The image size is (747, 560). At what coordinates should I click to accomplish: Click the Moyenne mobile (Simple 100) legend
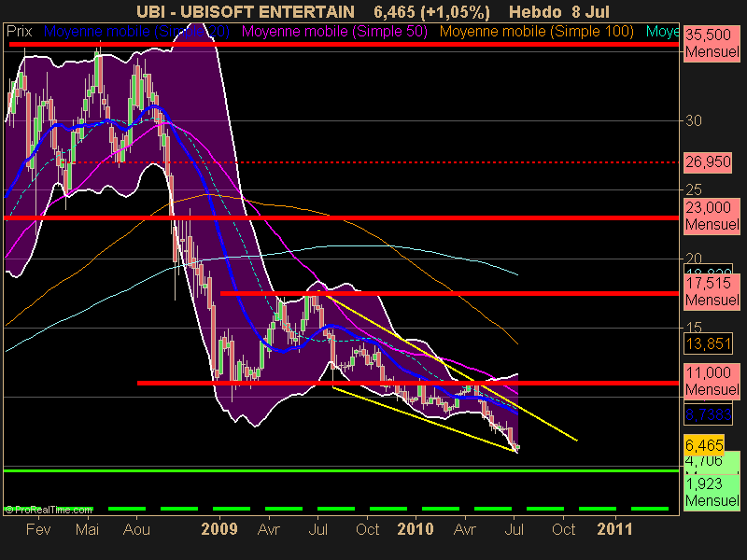537,32
